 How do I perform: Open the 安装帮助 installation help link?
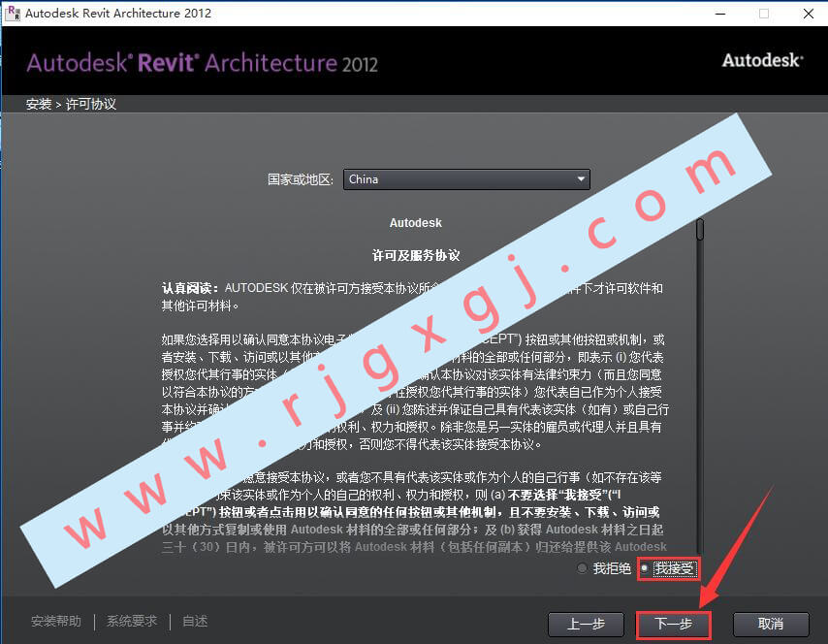56,621
